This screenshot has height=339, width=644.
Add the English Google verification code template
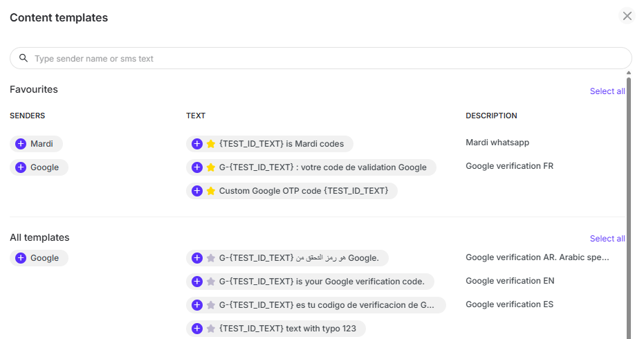(x=197, y=282)
